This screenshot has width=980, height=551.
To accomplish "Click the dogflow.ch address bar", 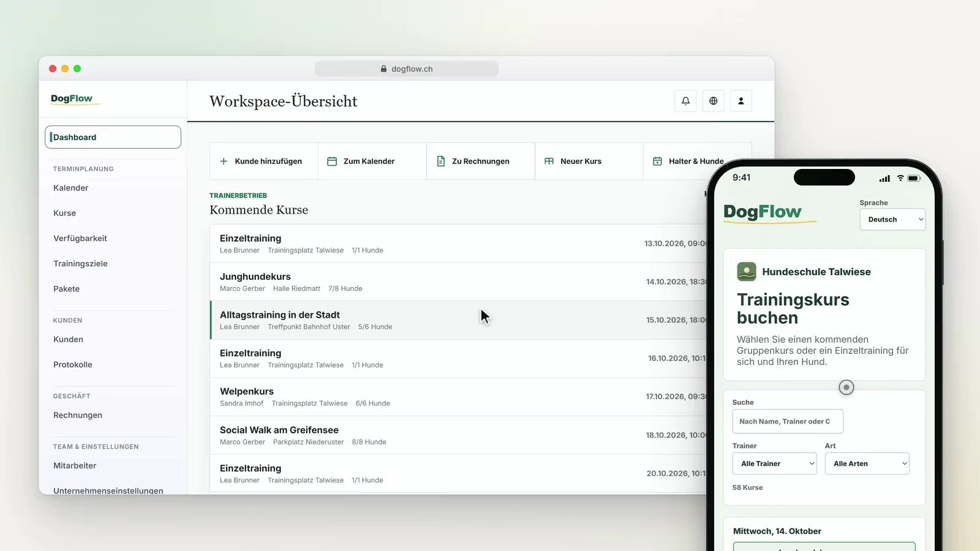I will pos(407,69).
